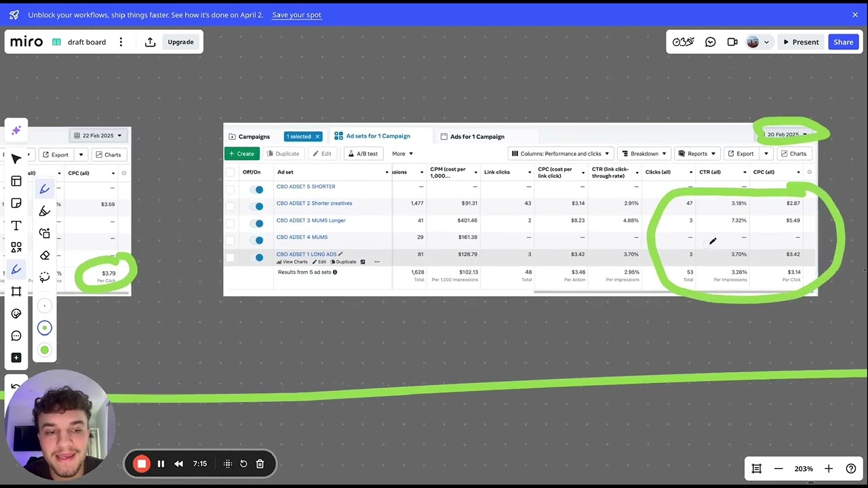Select the Text tool

pos(16,225)
